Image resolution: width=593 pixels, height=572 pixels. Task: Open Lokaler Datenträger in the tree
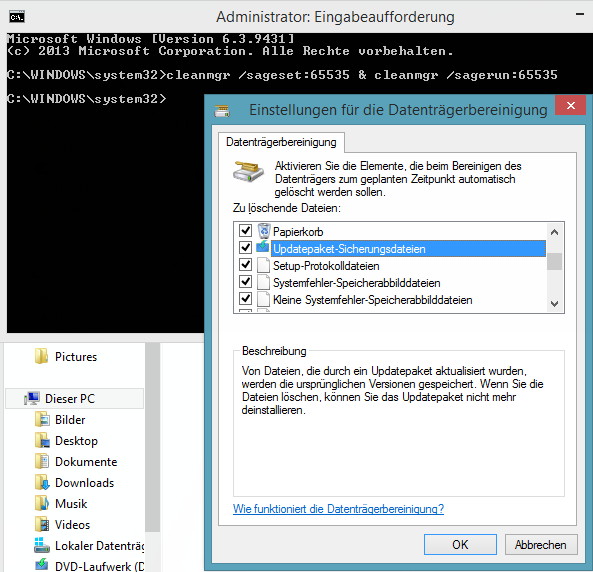tap(99, 546)
